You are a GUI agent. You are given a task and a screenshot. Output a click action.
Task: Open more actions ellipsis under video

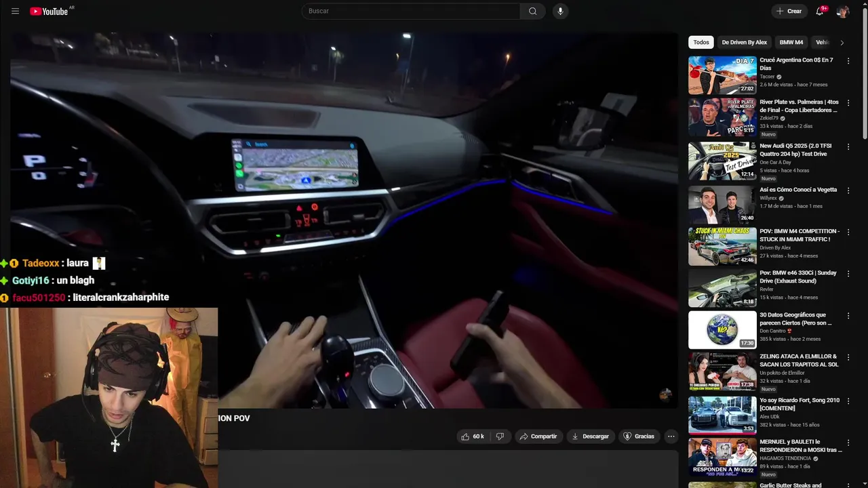(x=671, y=436)
